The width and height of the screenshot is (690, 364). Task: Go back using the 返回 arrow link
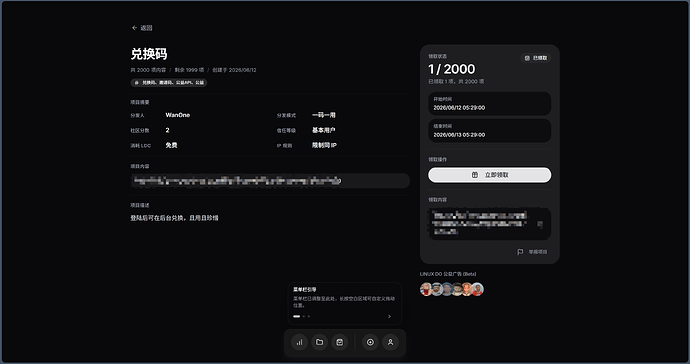pos(142,28)
